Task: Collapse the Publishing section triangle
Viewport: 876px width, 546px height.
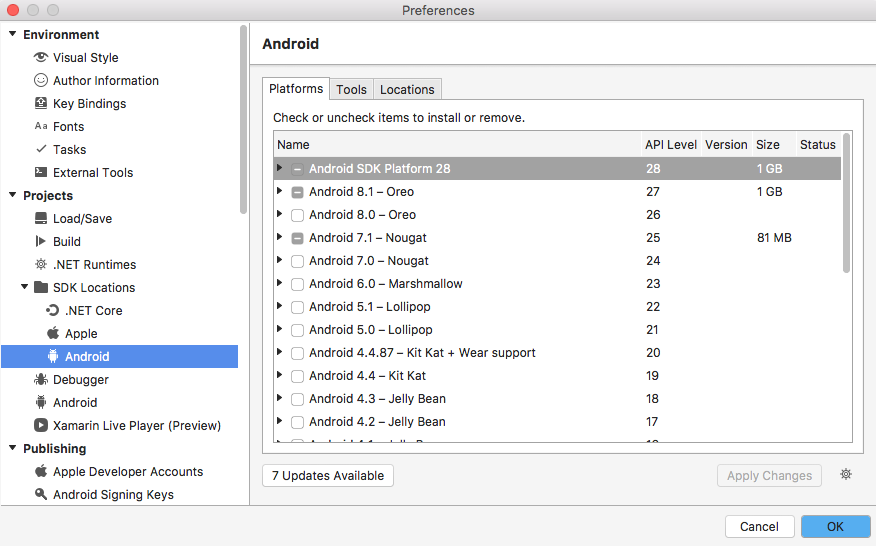Action: coord(13,448)
